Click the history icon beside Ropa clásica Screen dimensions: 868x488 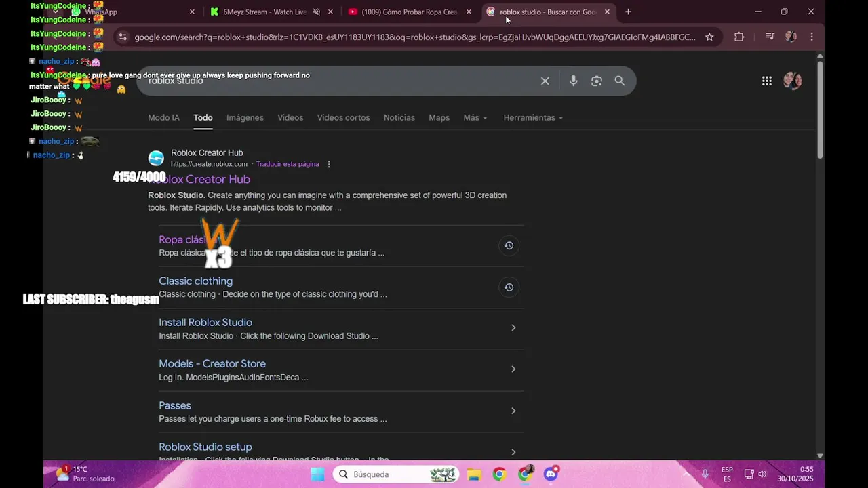click(x=509, y=245)
